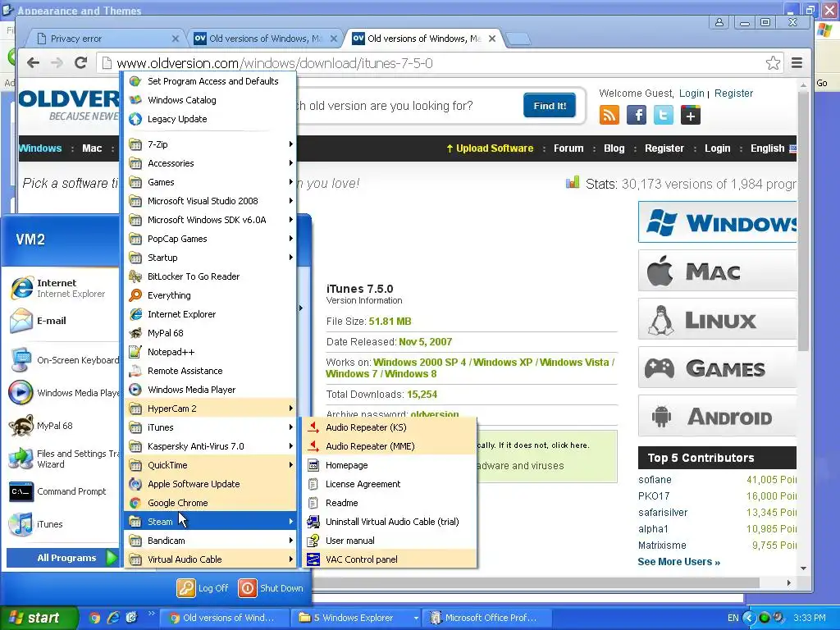
Task: Select Uninstall Virtual Audio Cable (trial)
Action: click(x=390, y=522)
